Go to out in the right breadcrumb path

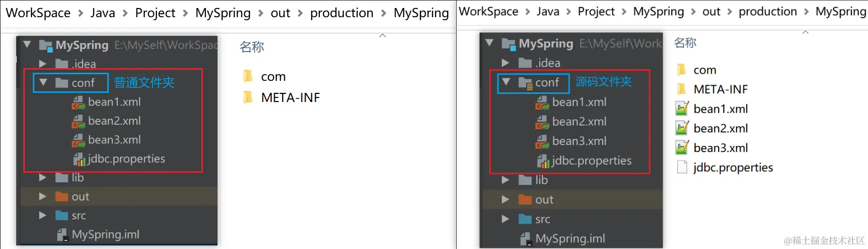711,11
